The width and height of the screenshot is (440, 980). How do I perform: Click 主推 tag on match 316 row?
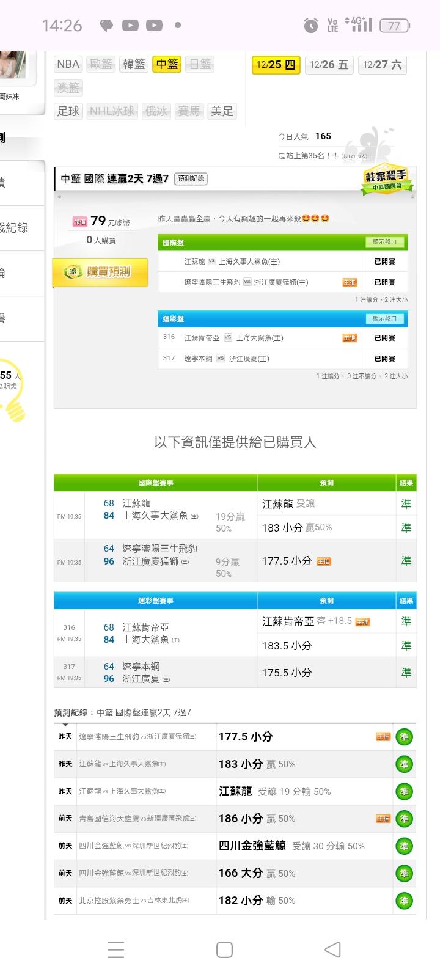350,338
